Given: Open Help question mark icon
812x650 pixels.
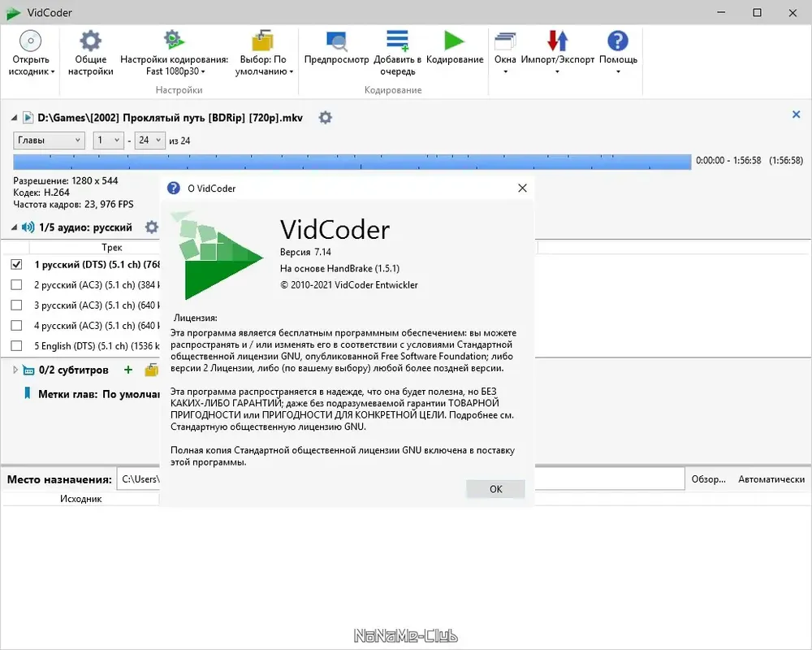Looking at the screenshot, I should point(617,41).
